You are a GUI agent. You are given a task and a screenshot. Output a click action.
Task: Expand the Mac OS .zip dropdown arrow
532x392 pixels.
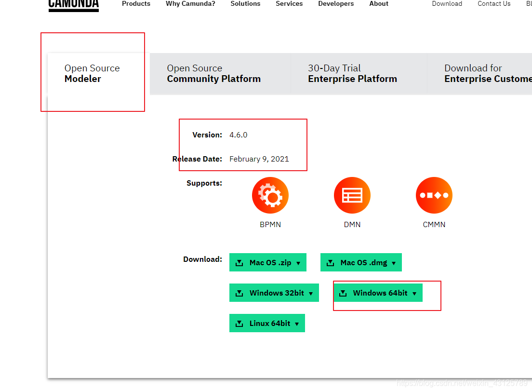[x=298, y=263]
